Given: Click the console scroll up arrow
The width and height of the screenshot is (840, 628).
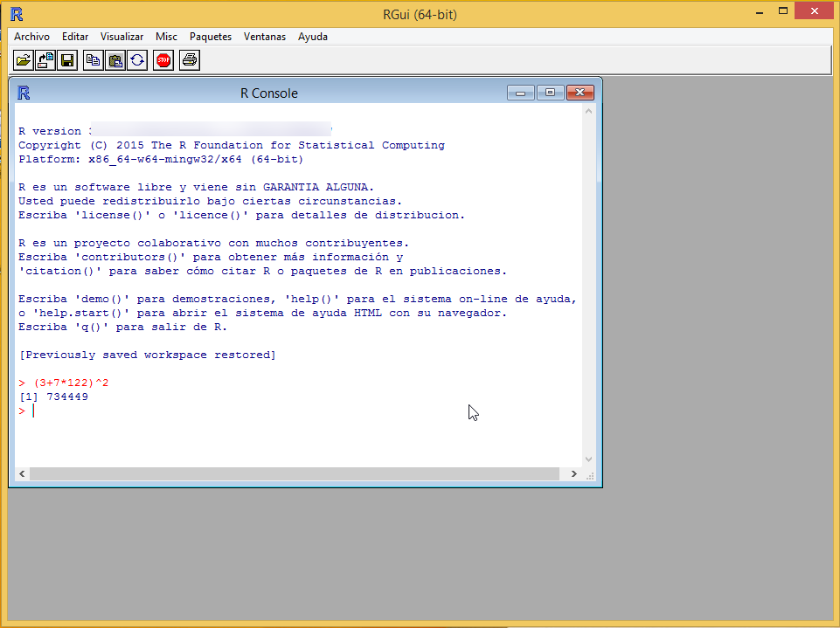Looking at the screenshot, I should click(589, 111).
